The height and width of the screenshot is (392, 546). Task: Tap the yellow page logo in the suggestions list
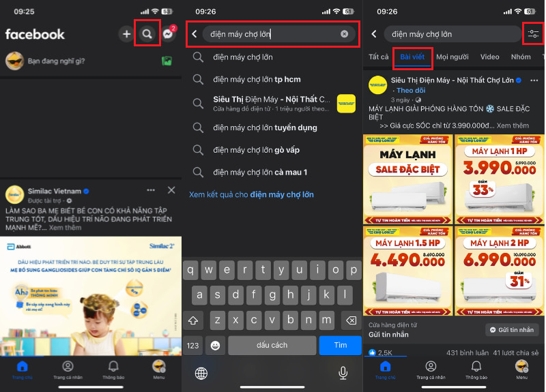coord(346,104)
